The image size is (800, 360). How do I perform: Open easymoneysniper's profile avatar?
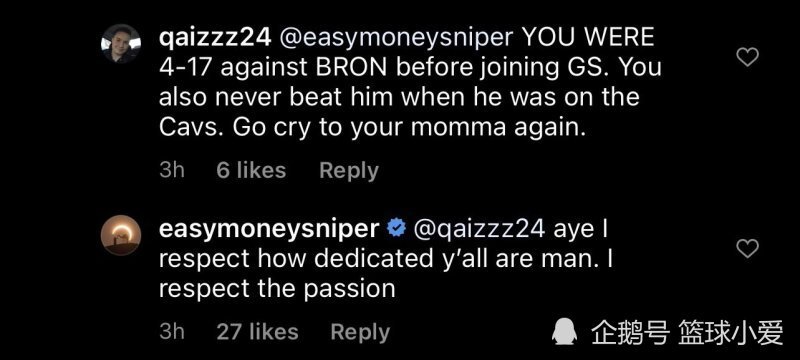121,235
